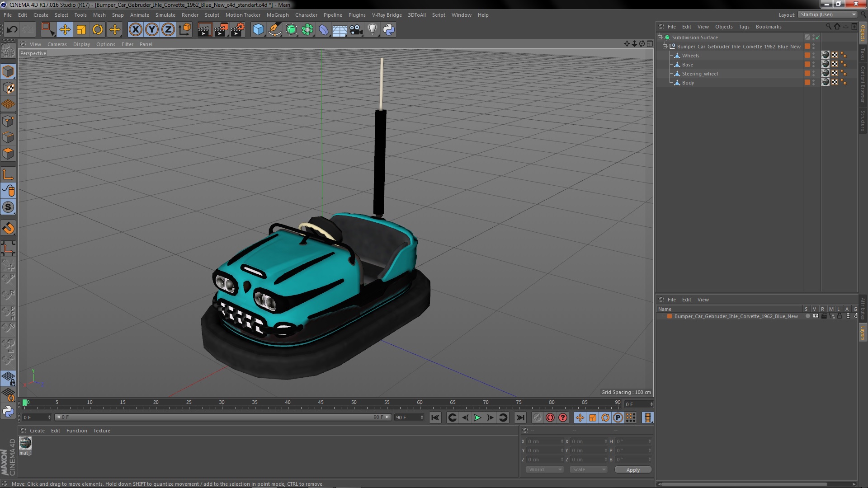
Task: Expand Bumper_Car layer in Layers panel
Action: coord(663,316)
